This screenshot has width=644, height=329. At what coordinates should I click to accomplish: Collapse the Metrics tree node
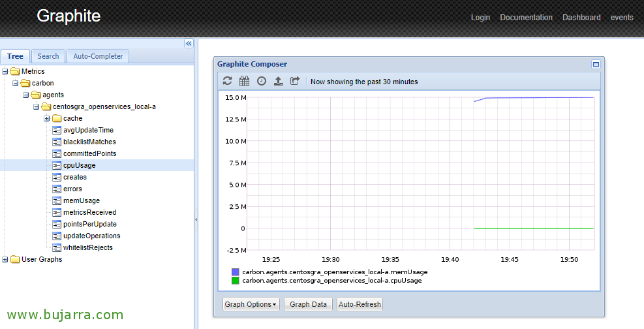coord(5,71)
